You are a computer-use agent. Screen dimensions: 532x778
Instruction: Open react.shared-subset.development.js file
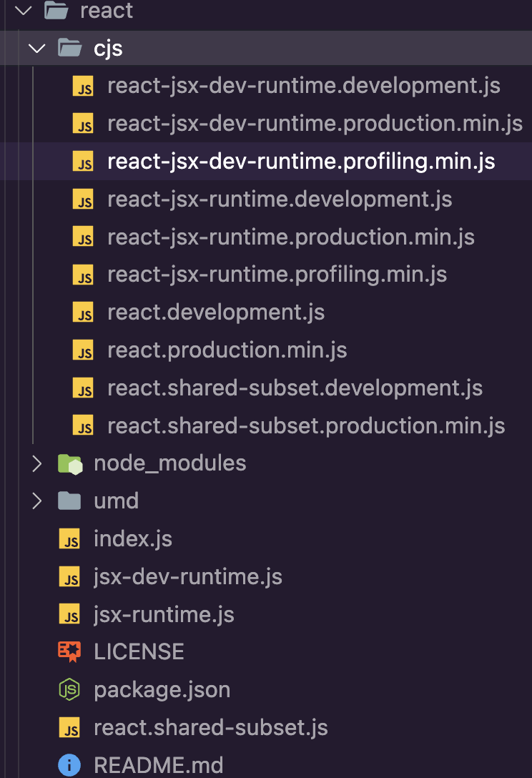[x=295, y=388]
